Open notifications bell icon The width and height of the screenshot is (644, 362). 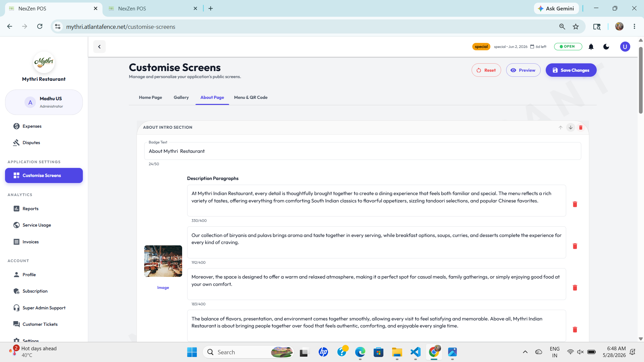[591, 47]
